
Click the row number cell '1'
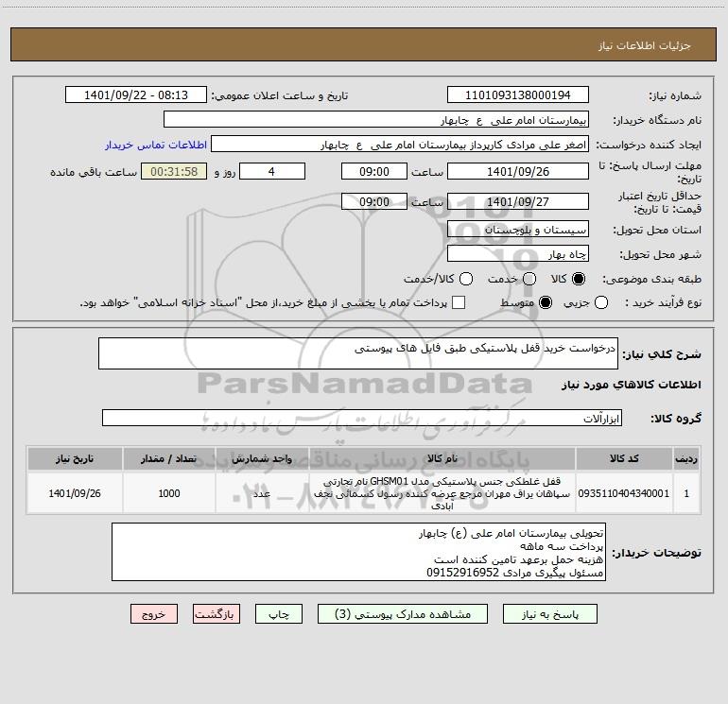686,493
